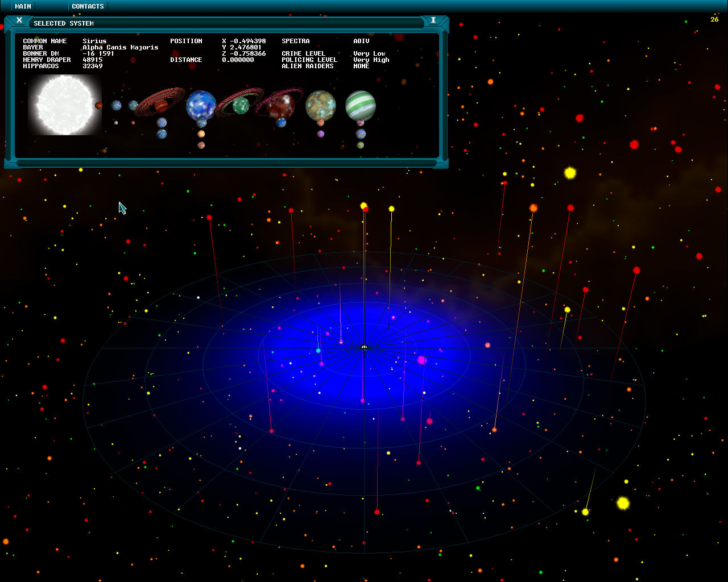
Task: Select the cyan star left of grid center
Action: [x=318, y=351]
